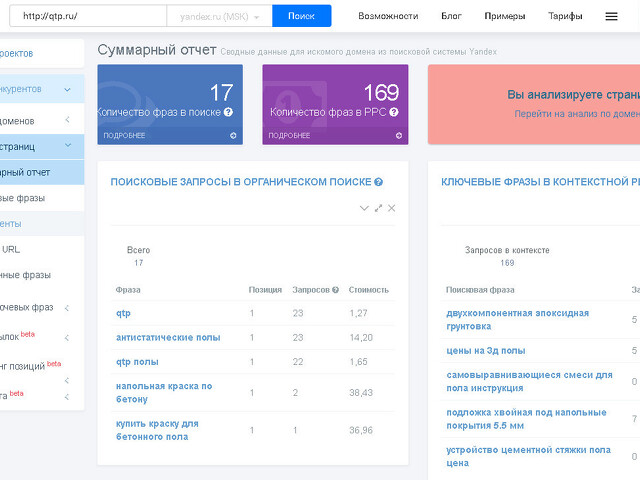Expand the ключевых фраз sidebar arrow
This screenshot has width=640, height=480.
pos(67,308)
